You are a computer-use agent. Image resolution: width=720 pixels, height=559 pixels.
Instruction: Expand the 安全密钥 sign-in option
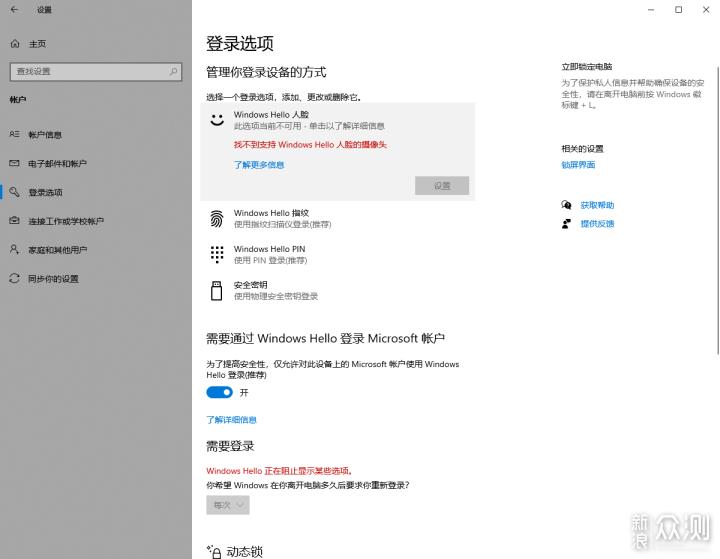pyautogui.click(x=338, y=291)
